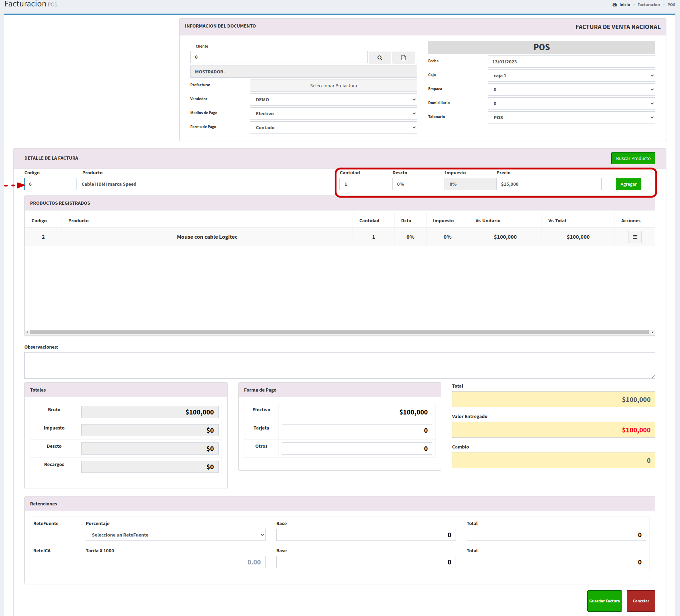Click the red Cancelar button
The height and width of the screenshot is (616, 680).
click(641, 601)
